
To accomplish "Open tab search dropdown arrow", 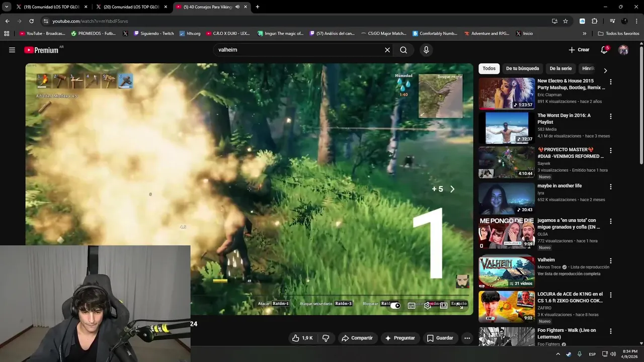I will pyautogui.click(x=7, y=7).
